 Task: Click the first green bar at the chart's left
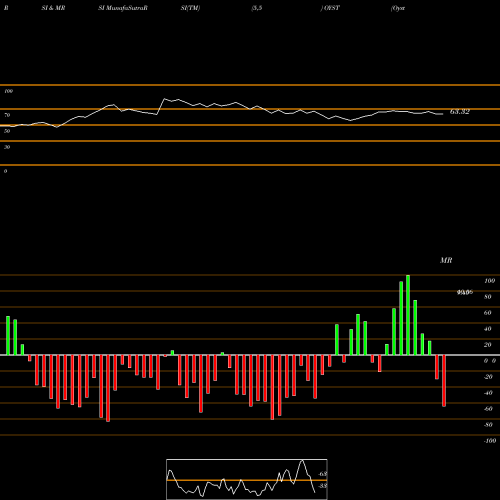8,335
